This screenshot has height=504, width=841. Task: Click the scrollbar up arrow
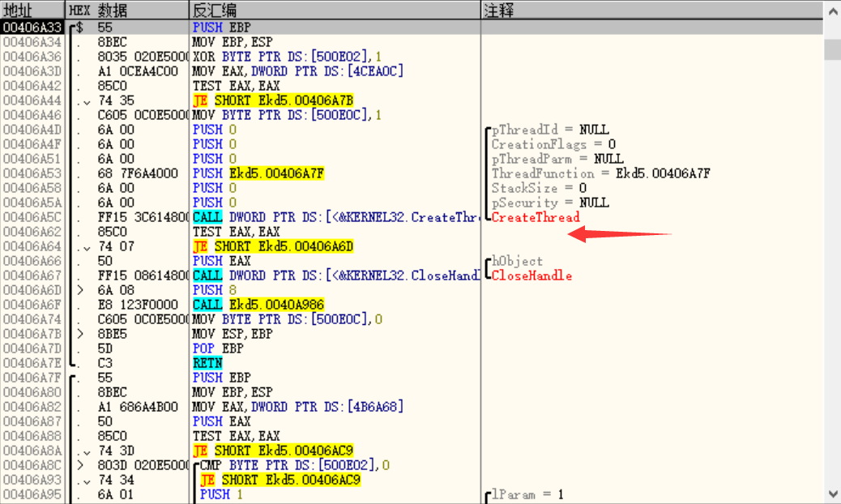pos(832,11)
